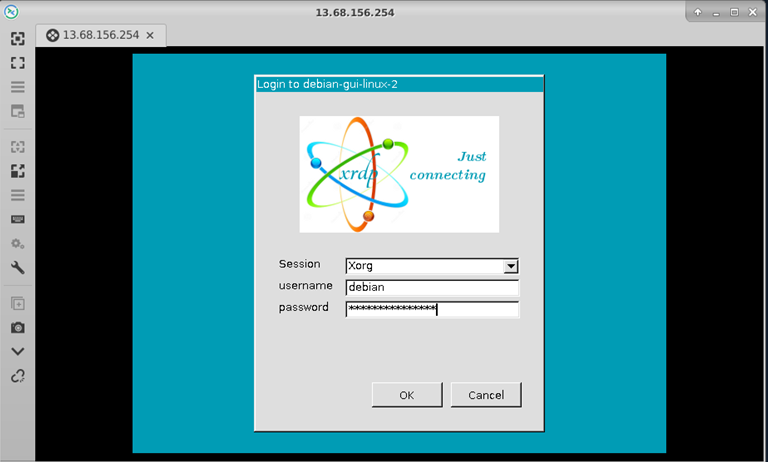Click the duplicate session icon
The width and height of the screenshot is (768, 462).
point(18,304)
